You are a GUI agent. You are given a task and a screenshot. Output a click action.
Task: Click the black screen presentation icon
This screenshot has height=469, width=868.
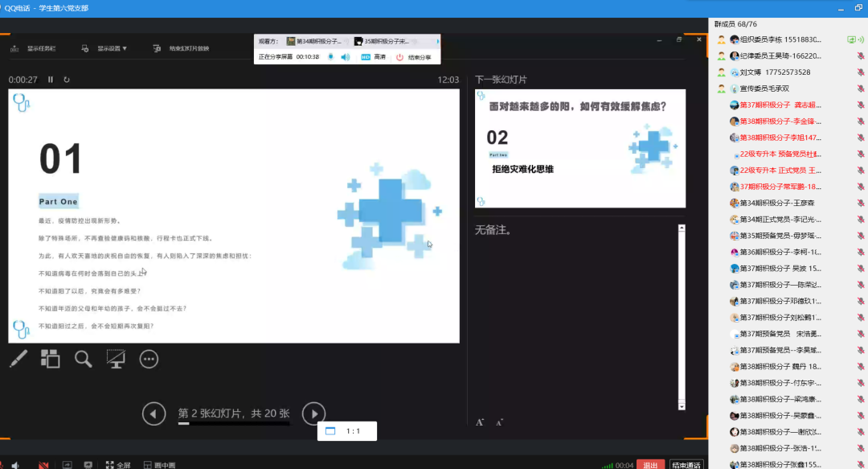(x=116, y=359)
